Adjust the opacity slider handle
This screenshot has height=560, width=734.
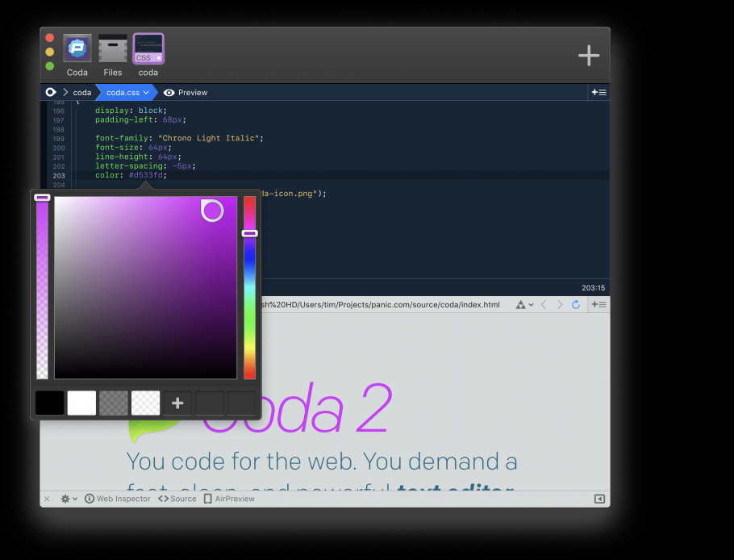coord(42,198)
